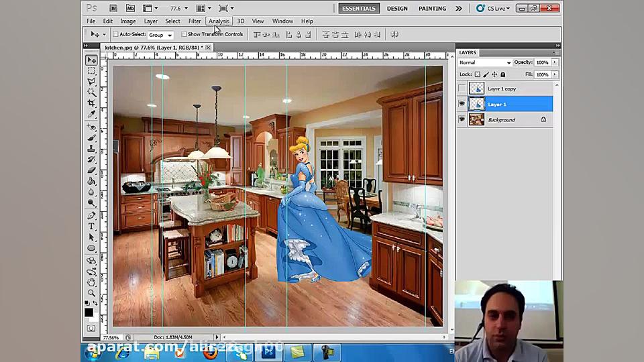The width and height of the screenshot is (644, 362).
Task: Open the CS Live menu button
Action: 493,8
